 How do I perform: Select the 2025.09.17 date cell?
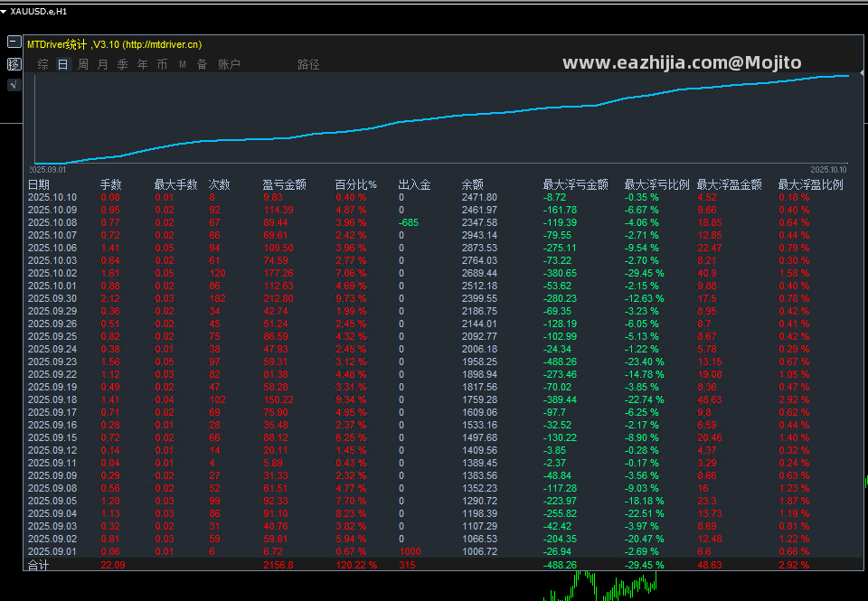52,413
